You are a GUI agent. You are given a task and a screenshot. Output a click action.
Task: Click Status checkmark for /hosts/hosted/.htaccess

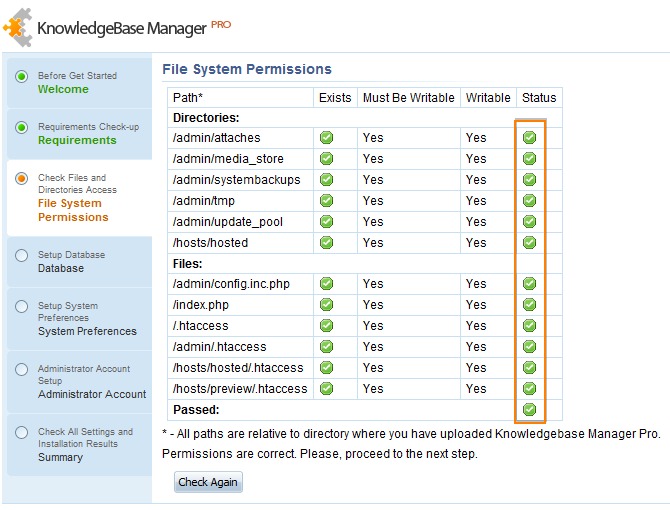click(529, 367)
